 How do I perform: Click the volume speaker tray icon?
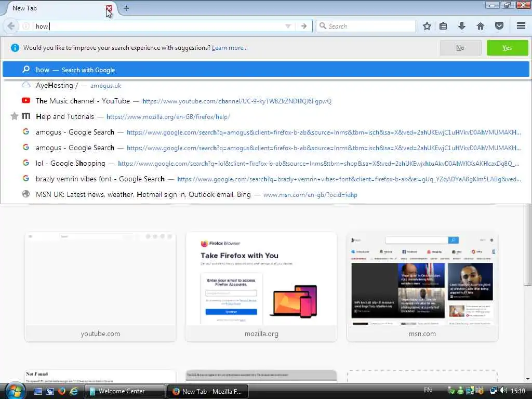[x=503, y=391]
